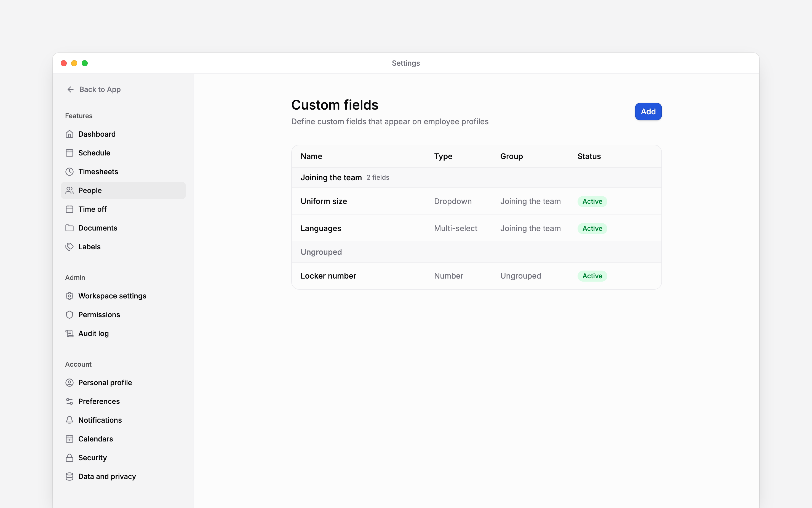
Task: Open the Audit log page
Action: [123, 334]
